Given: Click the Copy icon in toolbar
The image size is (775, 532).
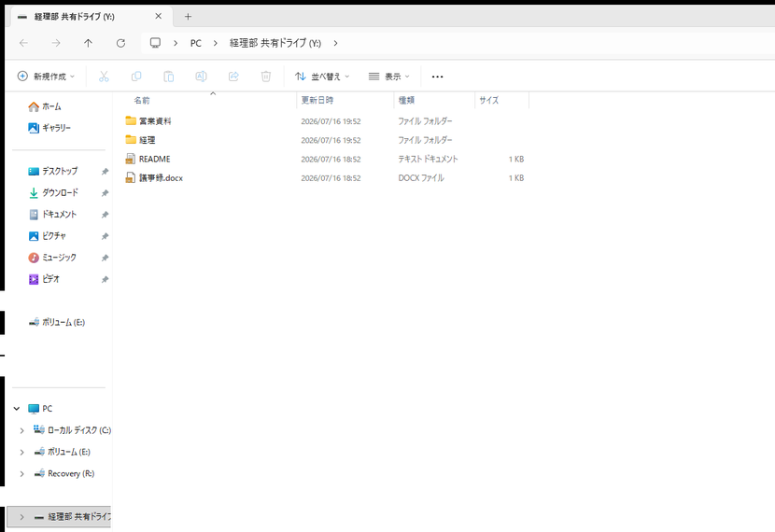Looking at the screenshot, I should point(136,77).
